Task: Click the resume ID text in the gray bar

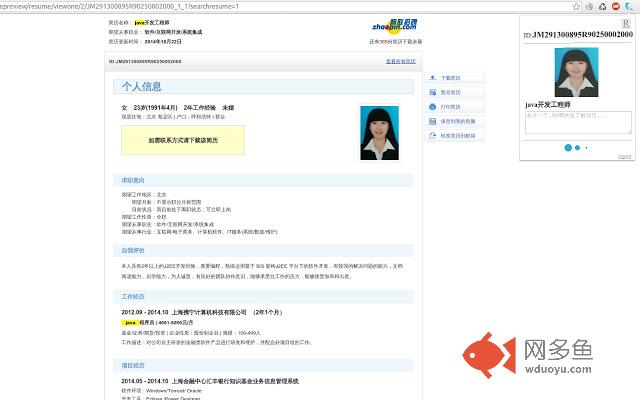Action: coord(145,61)
